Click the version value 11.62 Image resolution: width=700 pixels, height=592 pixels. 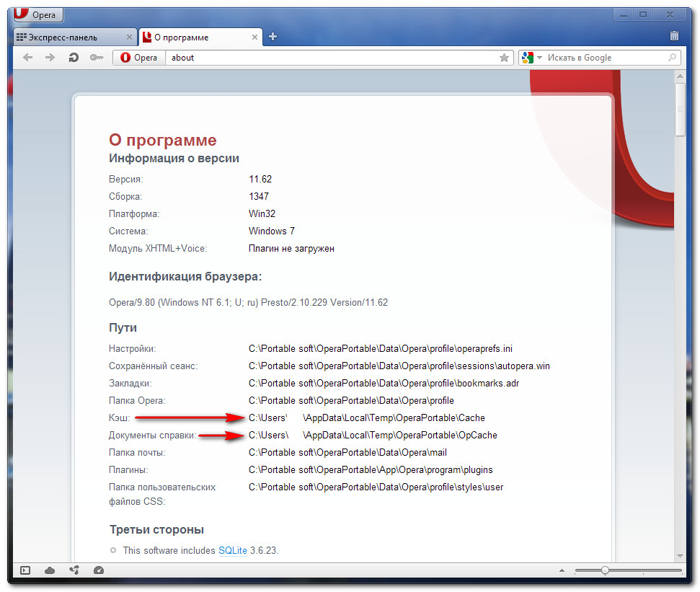coord(260,179)
